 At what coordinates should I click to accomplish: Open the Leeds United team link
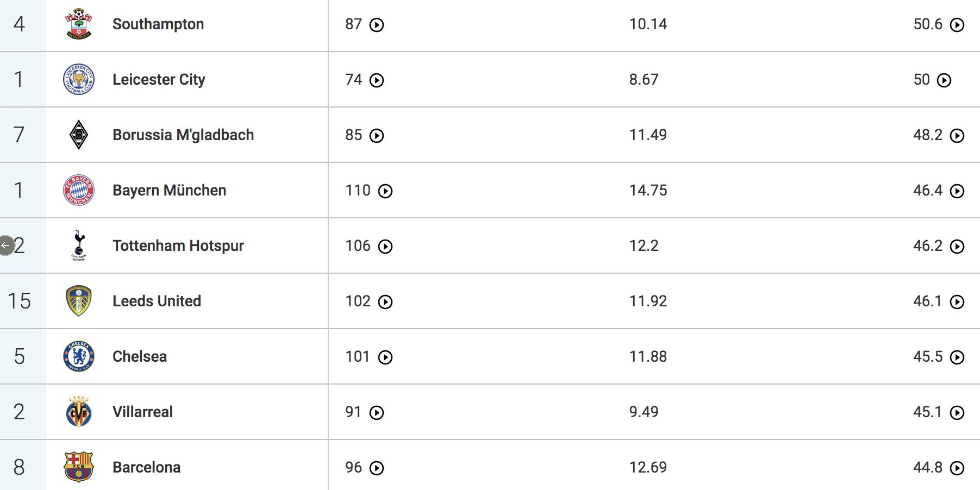pyautogui.click(x=157, y=301)
